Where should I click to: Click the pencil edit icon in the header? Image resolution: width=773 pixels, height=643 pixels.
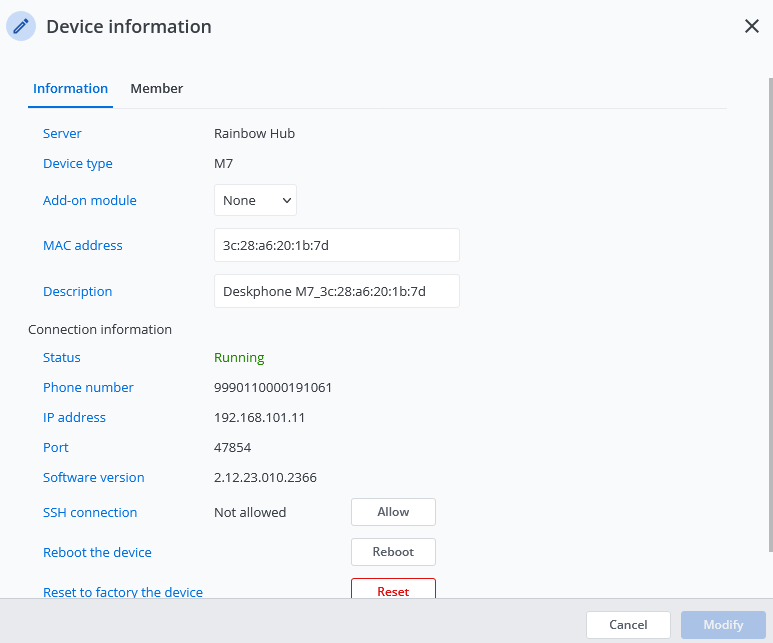[22, 27]
